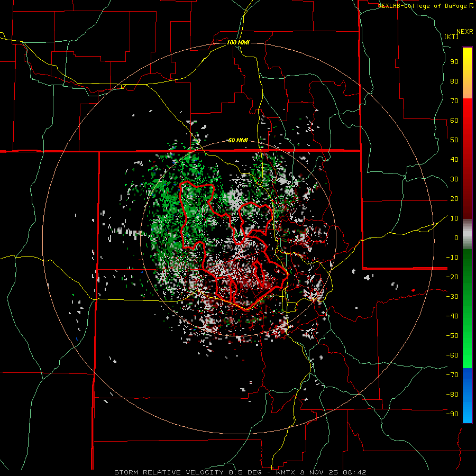Click the -90 knot scale value
Viewport: 476px width, 476px height.
[x=452, y=414]
